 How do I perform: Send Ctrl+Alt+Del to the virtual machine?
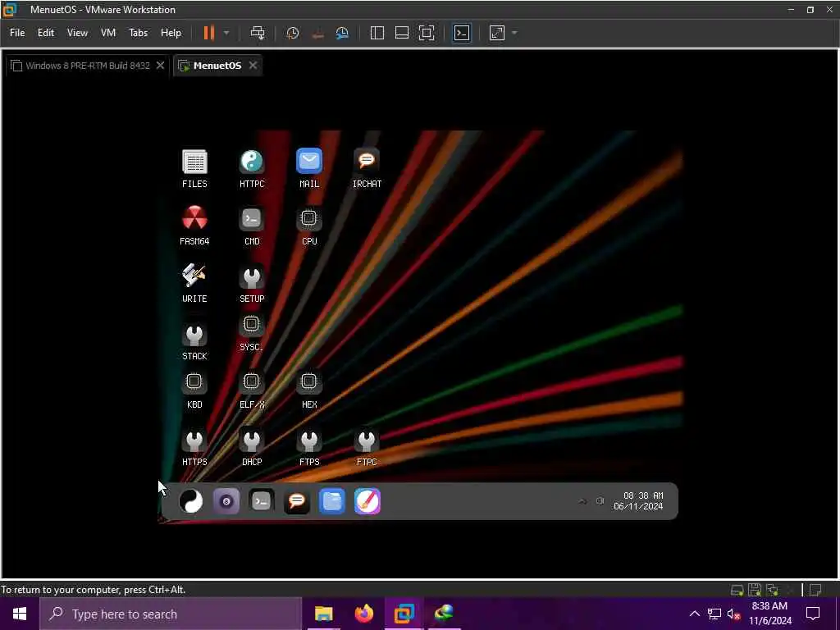coord(258,33)
